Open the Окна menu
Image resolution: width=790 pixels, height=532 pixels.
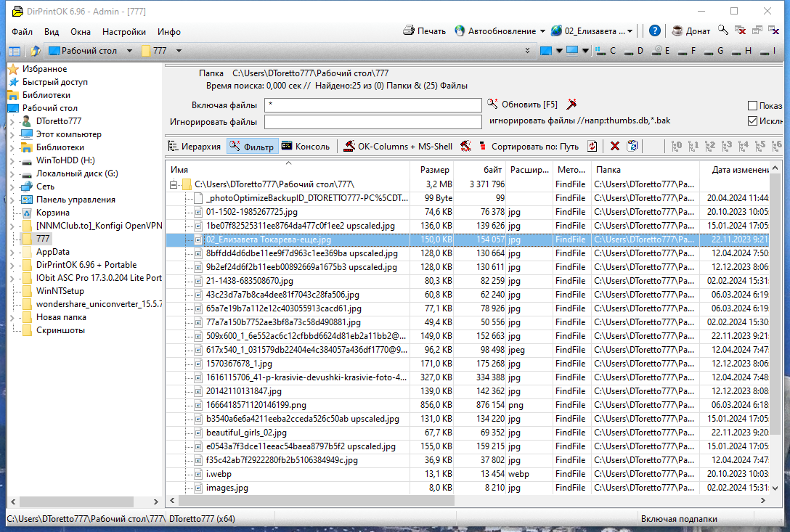(x=81, y=32)
